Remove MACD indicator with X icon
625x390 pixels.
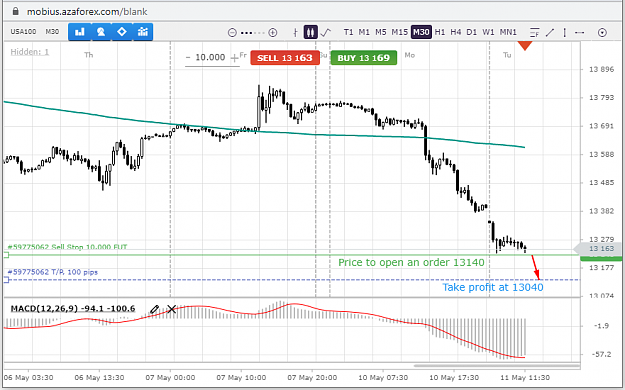[x=171, y=309]
